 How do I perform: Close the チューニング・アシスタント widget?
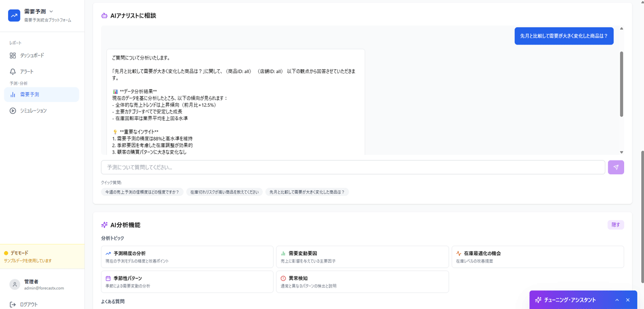[628, 300]
